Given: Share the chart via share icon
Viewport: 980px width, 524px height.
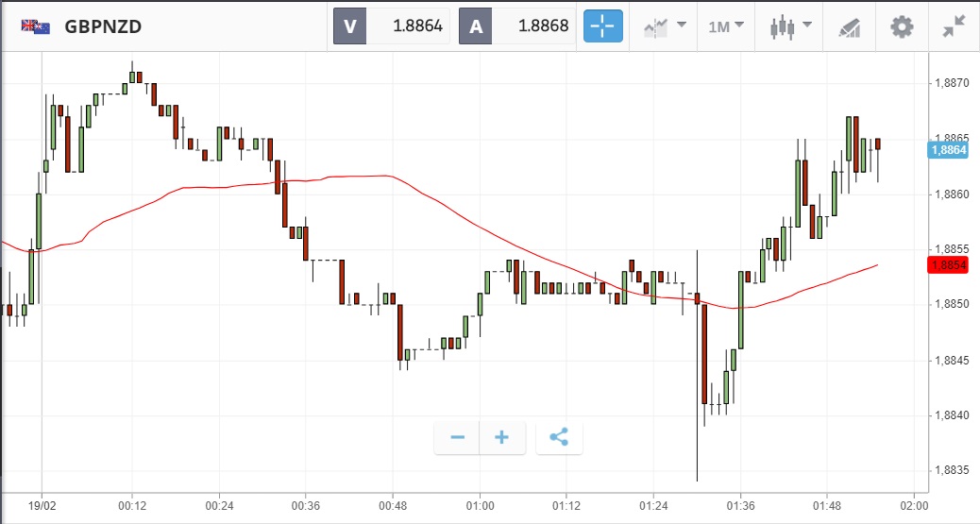Looking at the screenshot, I should pos(559,437).
